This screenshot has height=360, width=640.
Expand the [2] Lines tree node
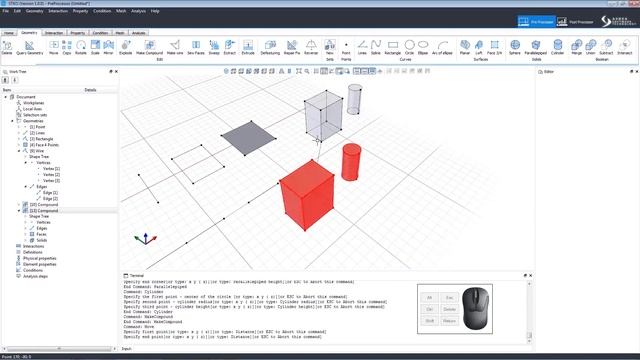19,133
